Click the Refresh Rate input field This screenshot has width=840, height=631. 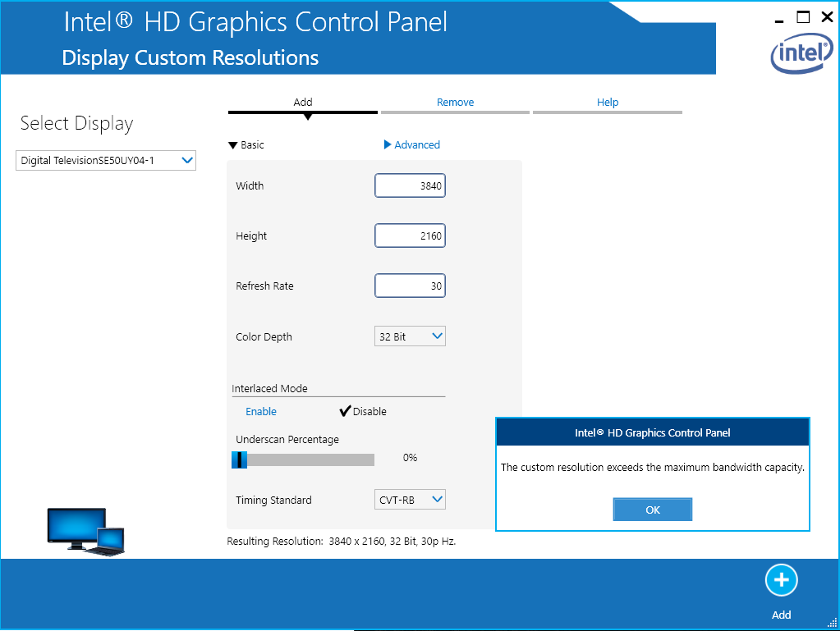[410, 286]
